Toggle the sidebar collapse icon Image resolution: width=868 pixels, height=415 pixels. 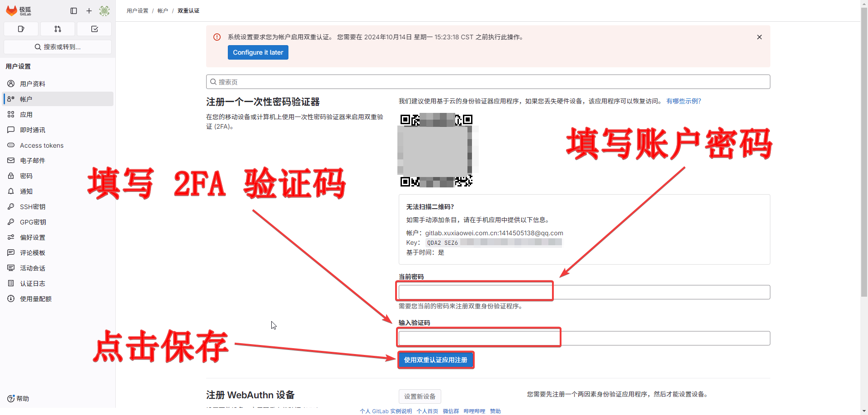coord(74,11)
